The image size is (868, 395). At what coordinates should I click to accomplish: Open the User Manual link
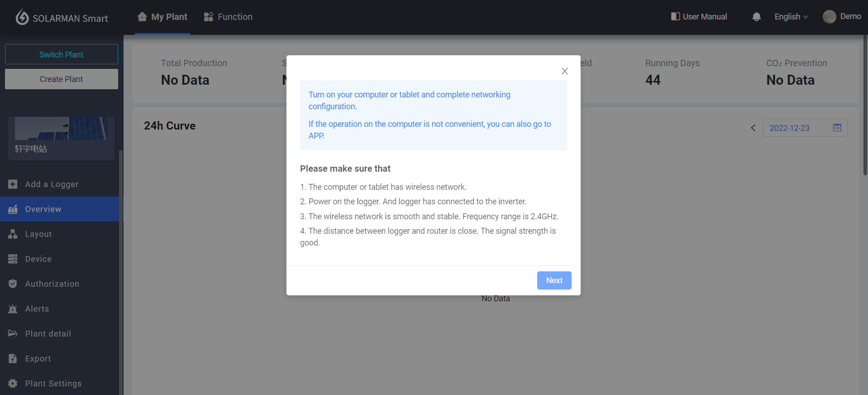699,17
